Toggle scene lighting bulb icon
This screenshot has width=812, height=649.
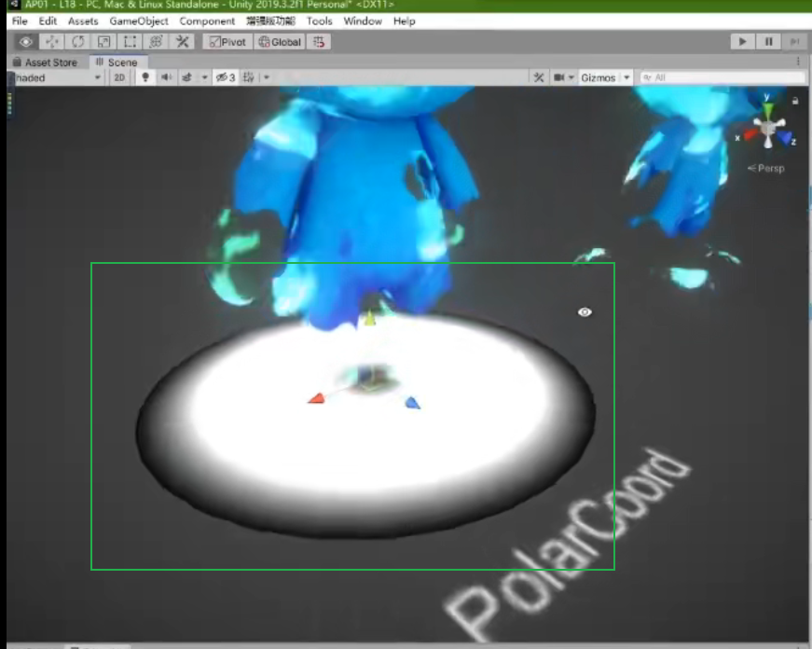[145, 77]
